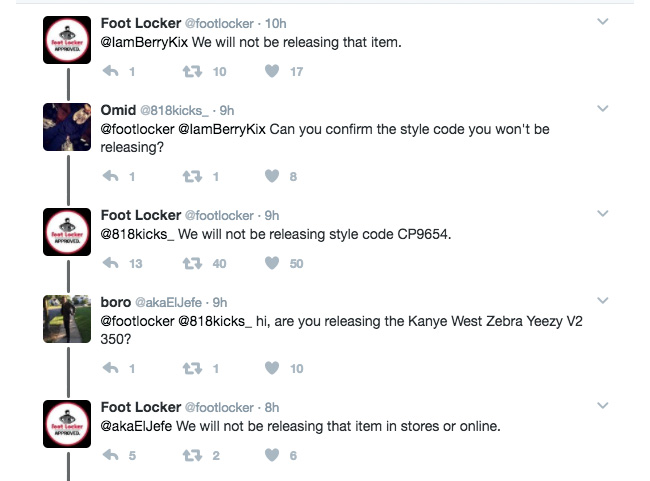The image size is (650, 481).
Task: Reply to Foot Locker's first tweet
Action: [x=112, y=71]
